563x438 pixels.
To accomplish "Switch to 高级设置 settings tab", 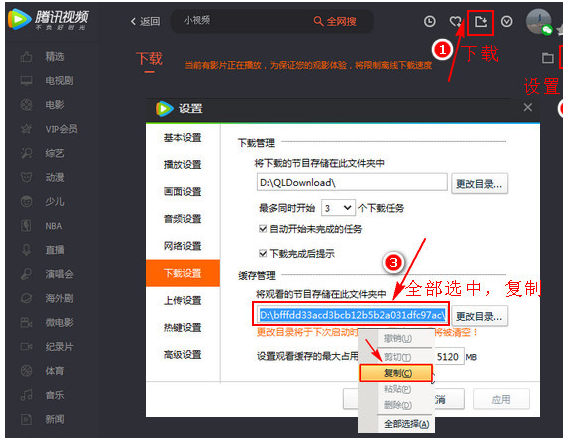I will coord(183,355).
